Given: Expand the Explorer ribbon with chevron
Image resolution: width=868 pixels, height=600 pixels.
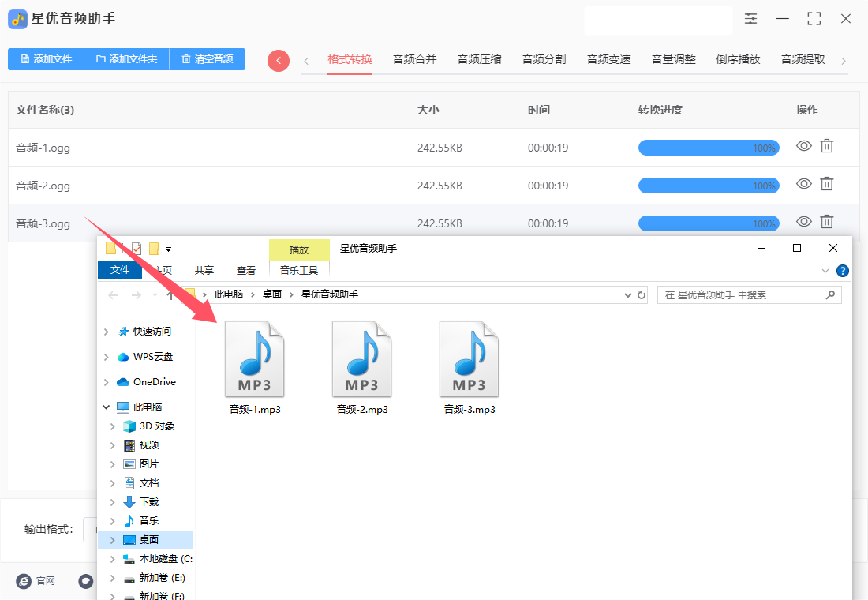Looking at the screenshot, I should (x=825, y=271).
